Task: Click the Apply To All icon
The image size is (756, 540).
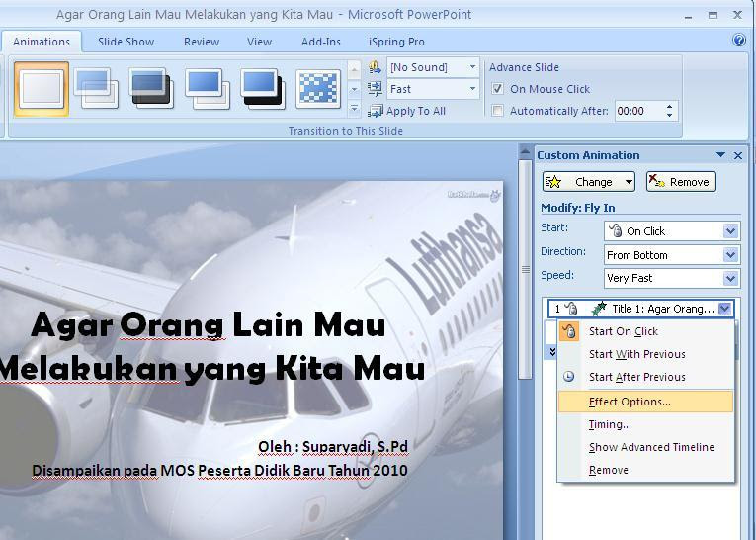Action: coord(376,111)
